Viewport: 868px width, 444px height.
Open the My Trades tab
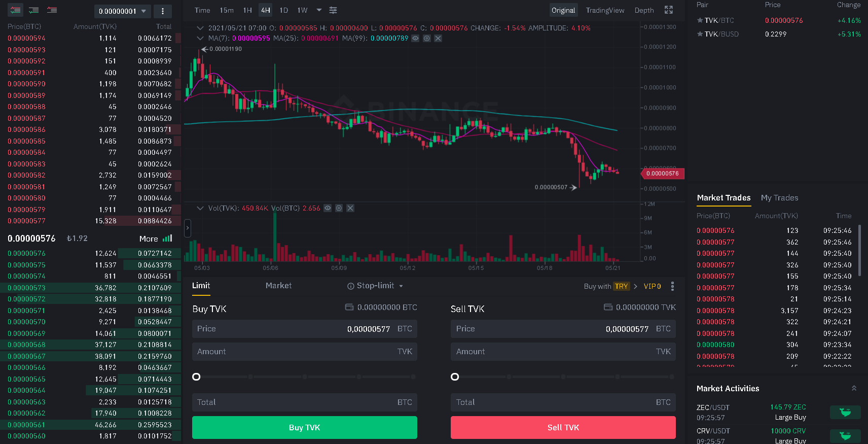coord(779,198)
